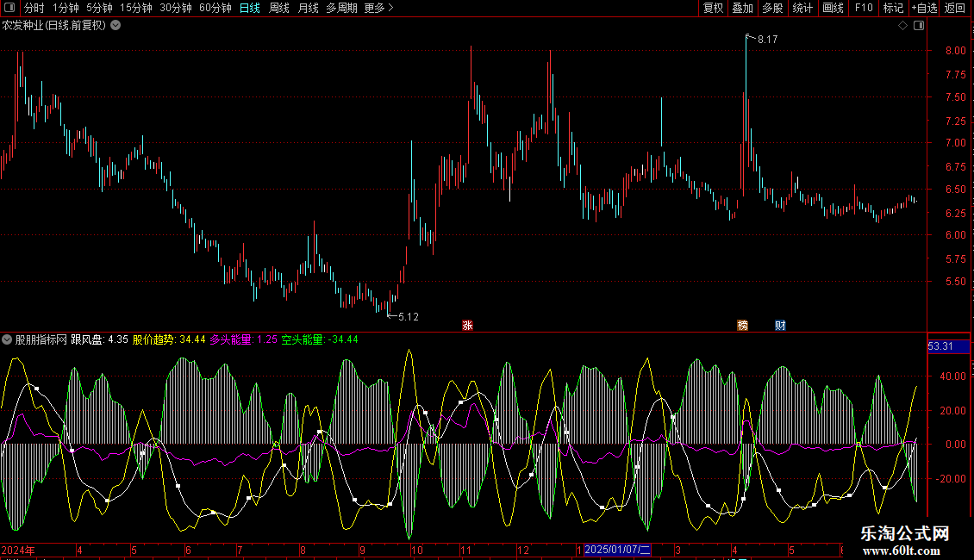The width and height of the screenshot is (974, 560).
Task: Click the 2025/01/07 date label on timeline
Action: tap(617, 550)
